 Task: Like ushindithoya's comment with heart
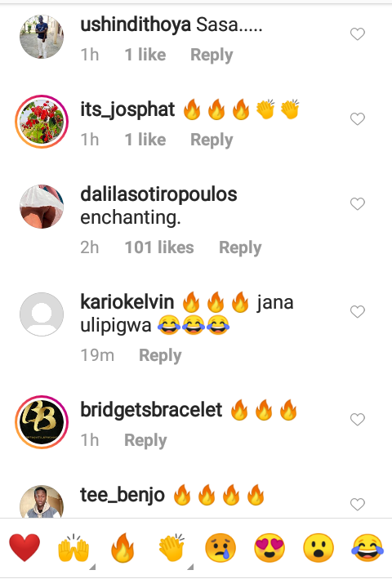pos(358,34)
